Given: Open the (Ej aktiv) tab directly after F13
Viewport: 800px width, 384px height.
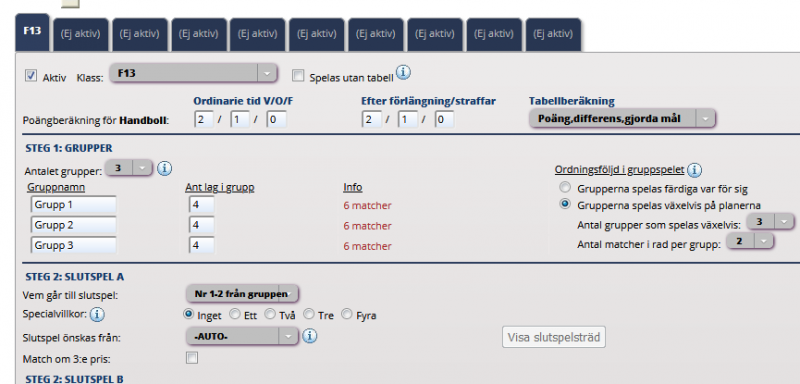Looking at the screenshot, I should coord(80,34).
